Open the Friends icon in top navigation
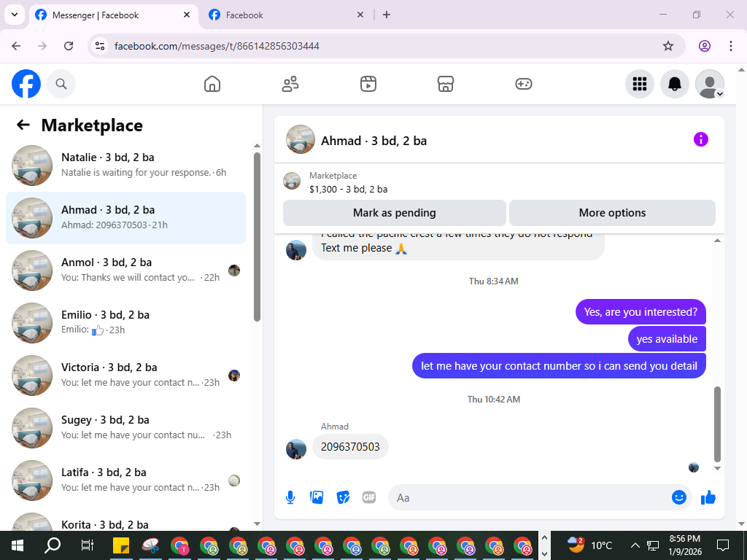 tap(290, 84)
